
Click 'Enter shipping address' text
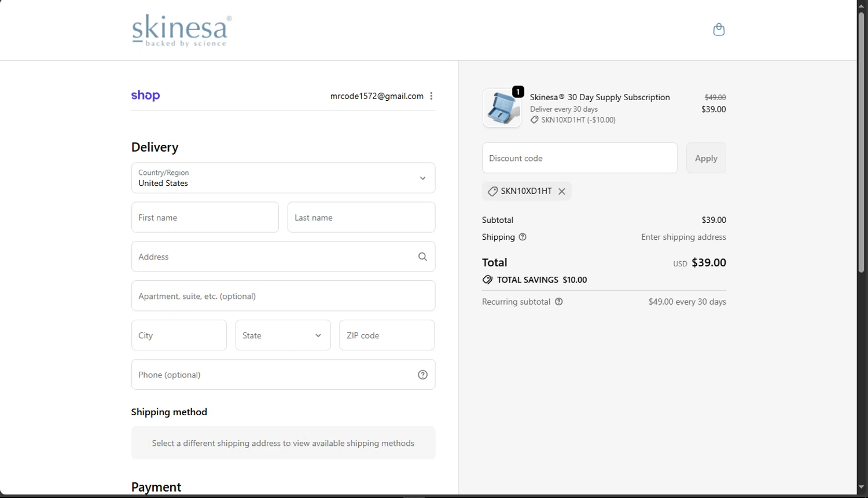(683, 237)
